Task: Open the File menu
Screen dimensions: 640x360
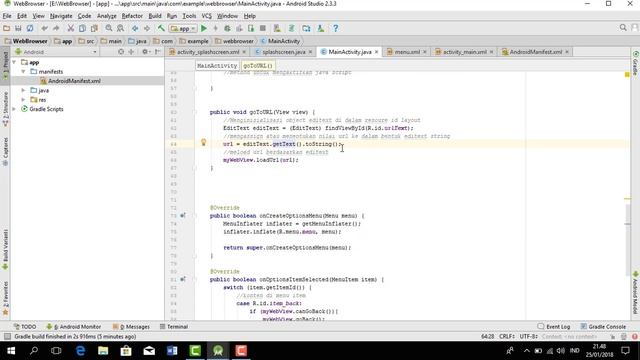Action: click(7, 16)
